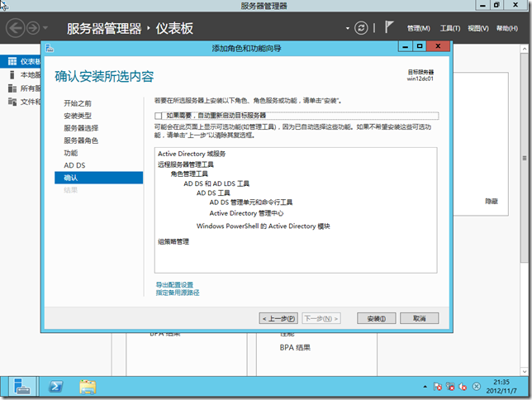Show hidden tray icons arrow
The height and width of the screenshot is (400, 532).
[x=425, y=387]
